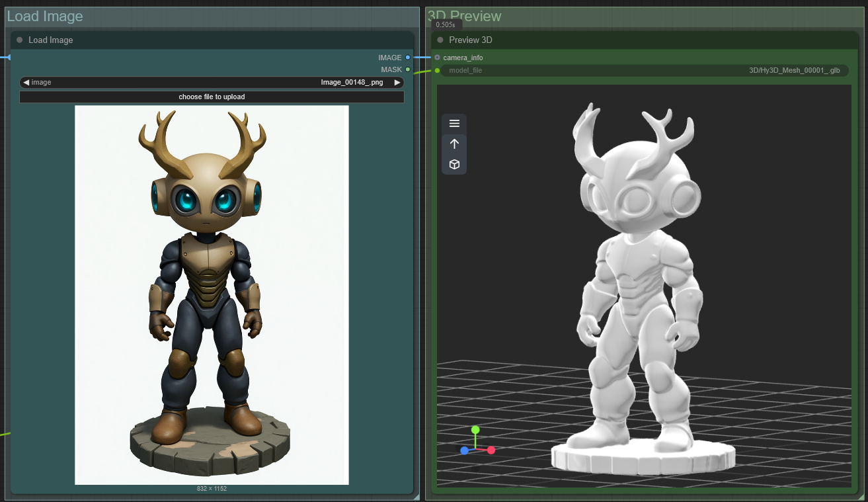Viewport: 868px width, 502px height.
Task: Click the cube icon in viewer toolbar
Action: point(454,164)
